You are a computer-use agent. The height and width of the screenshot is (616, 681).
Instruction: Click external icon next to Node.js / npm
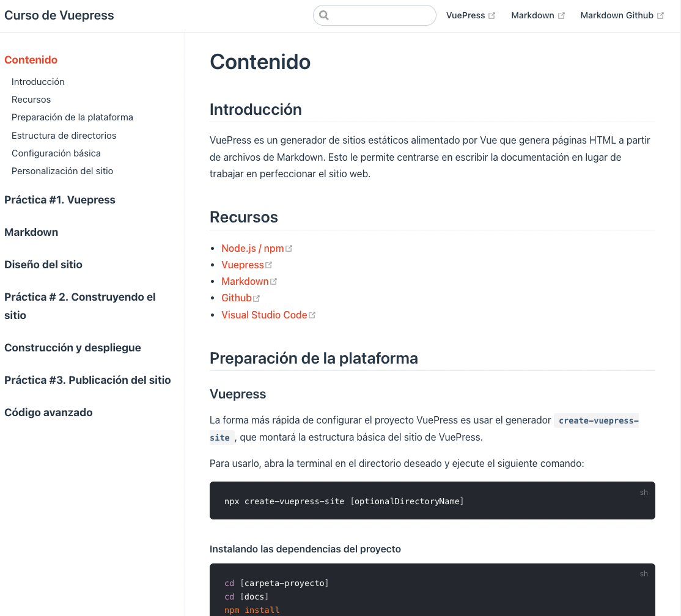pyautogui.click(x=289, y=249)
